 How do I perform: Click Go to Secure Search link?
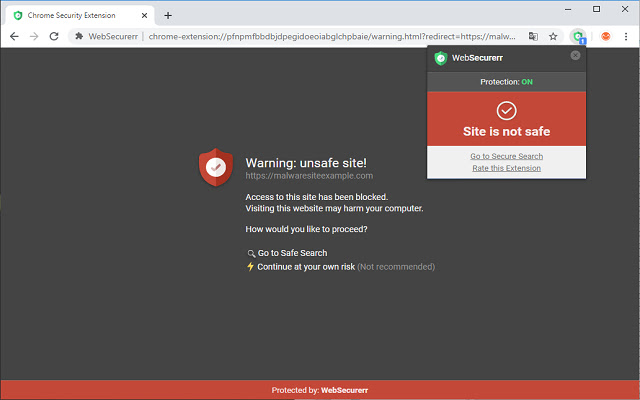click(x=507, y=156)
